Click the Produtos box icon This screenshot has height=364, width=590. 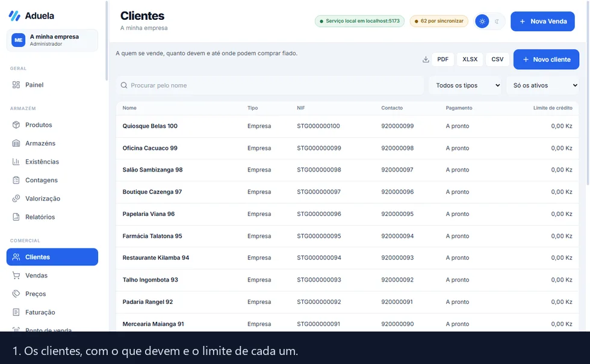[16, 125]
